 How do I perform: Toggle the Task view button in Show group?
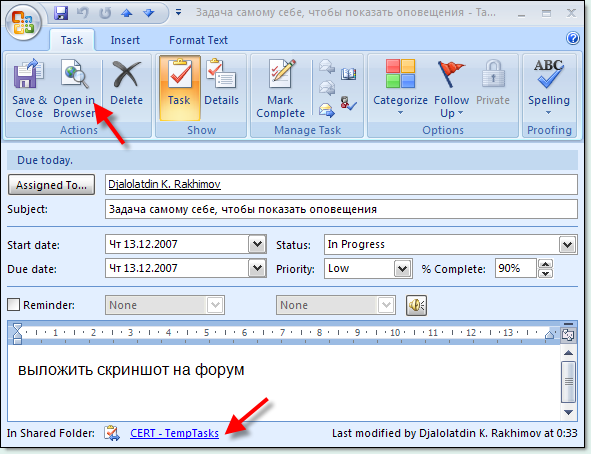pos(180,88)
